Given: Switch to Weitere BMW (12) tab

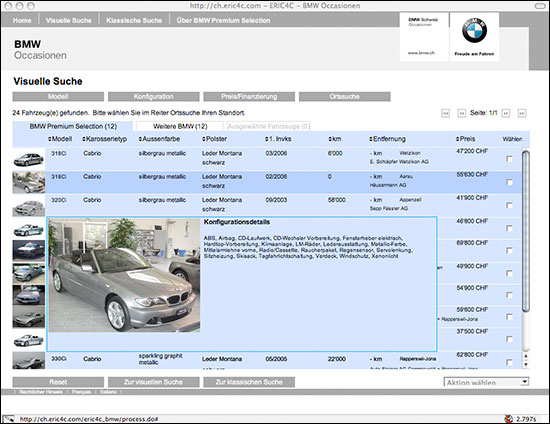Looking at the screenshot, I should 180,126.
